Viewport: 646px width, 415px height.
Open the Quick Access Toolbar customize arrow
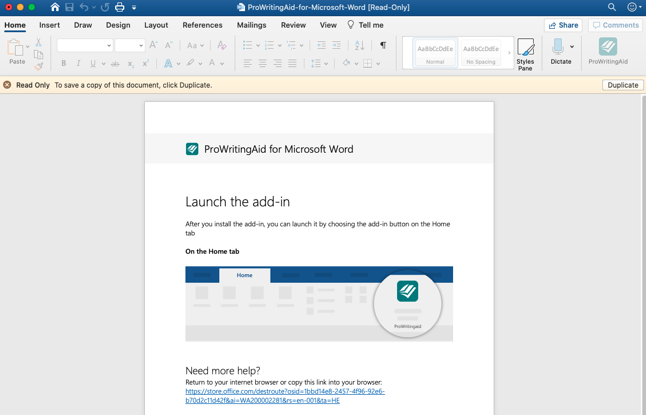point(134,7)
